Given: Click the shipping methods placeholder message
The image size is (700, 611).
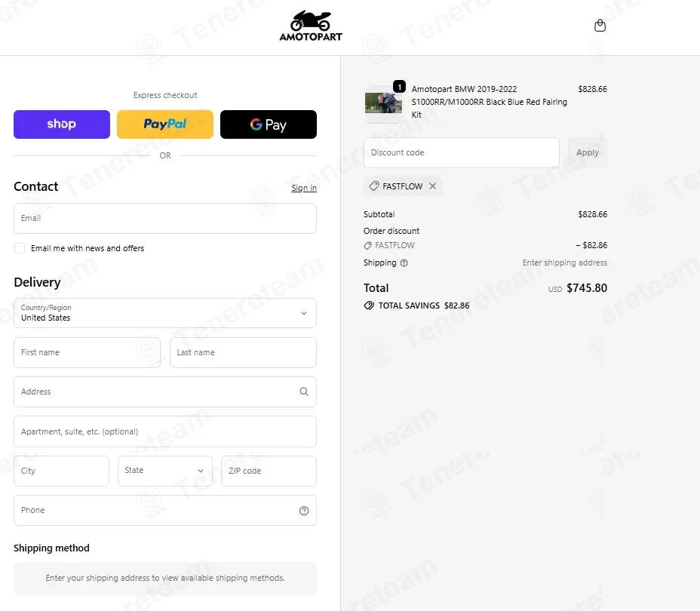Looking at the screenshot, I should [165, 578].
